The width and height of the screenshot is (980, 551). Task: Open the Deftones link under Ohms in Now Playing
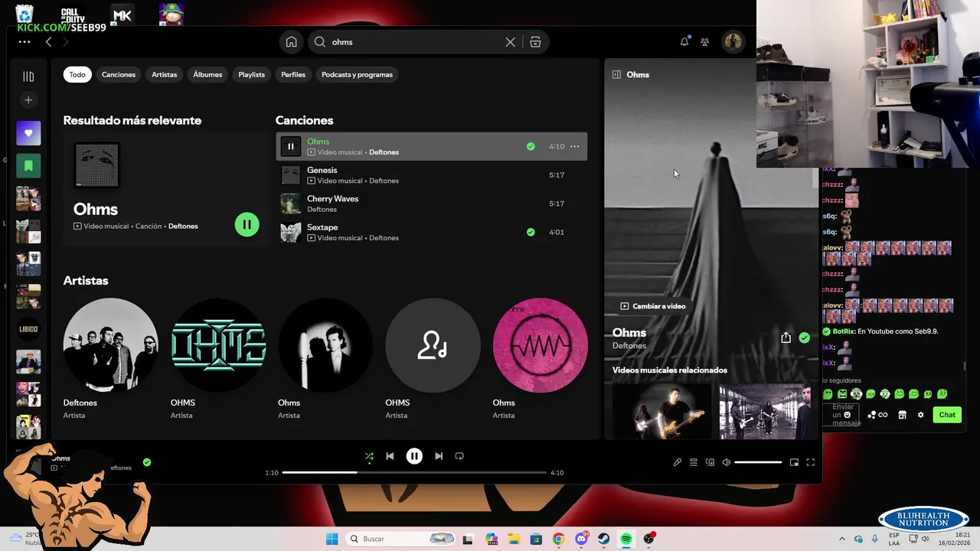pos(629,346)
